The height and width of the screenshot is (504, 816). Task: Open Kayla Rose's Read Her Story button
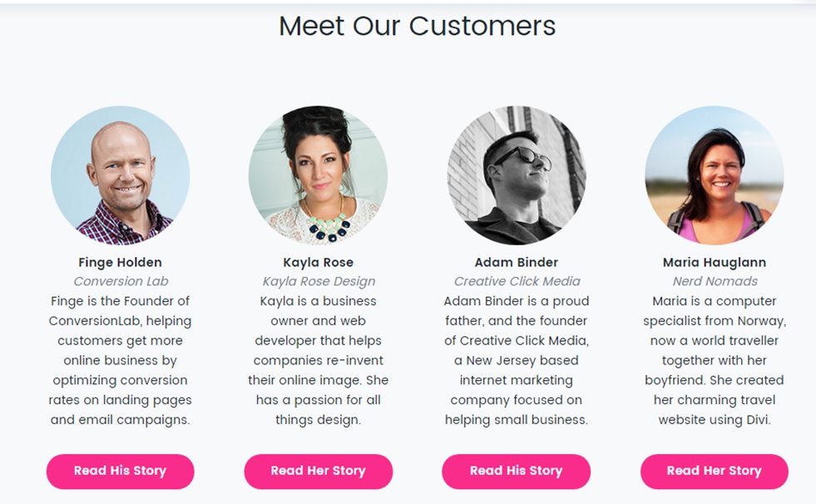(318, 472)
